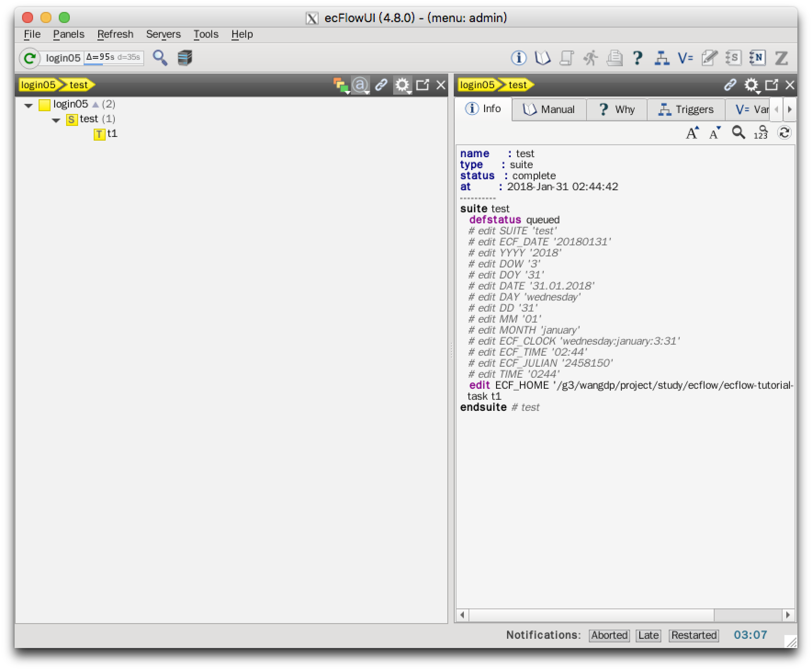Open the info panel gear options menu

(752, 85)
